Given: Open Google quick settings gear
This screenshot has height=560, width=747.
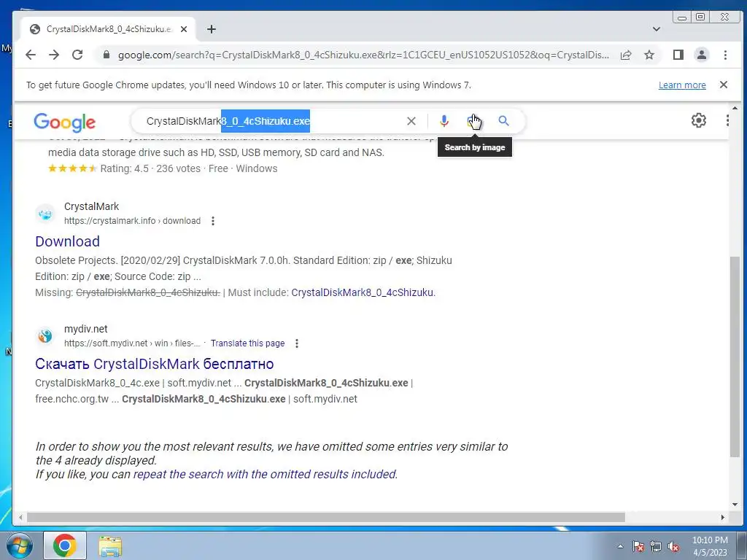Looking at the screenshot, I should tap(698, 120).
